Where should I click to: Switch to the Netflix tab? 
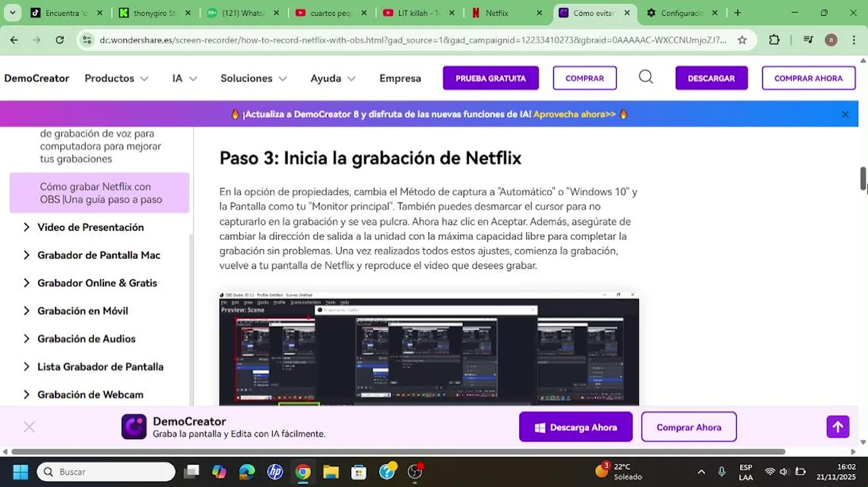pyautogui.click(x=506, y=13)
